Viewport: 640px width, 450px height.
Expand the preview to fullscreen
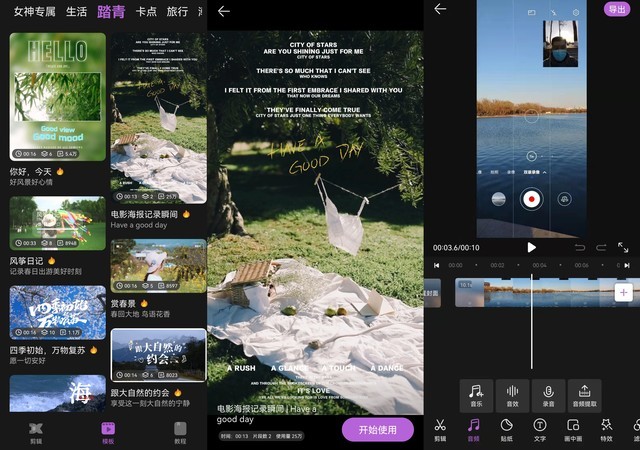[623, 247]
